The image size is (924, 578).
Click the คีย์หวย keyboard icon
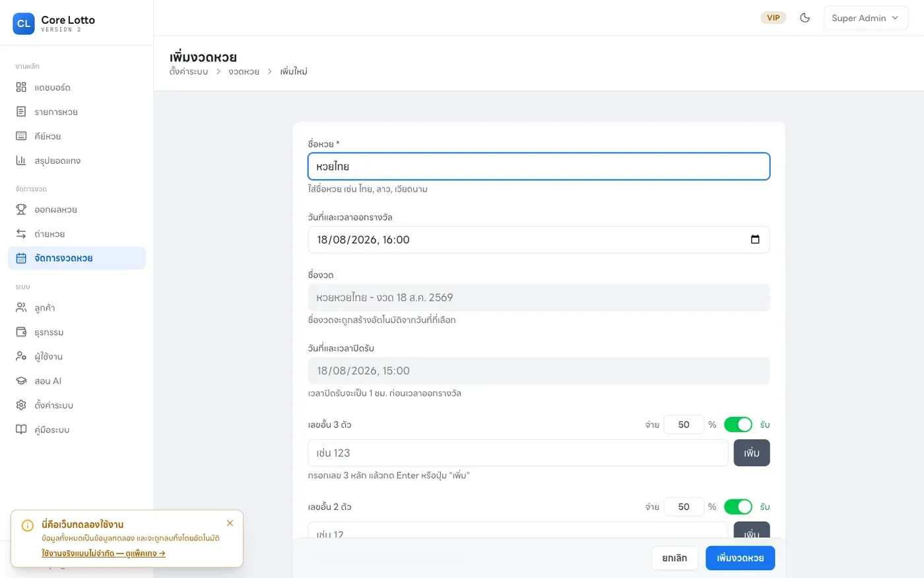[21, 136]
